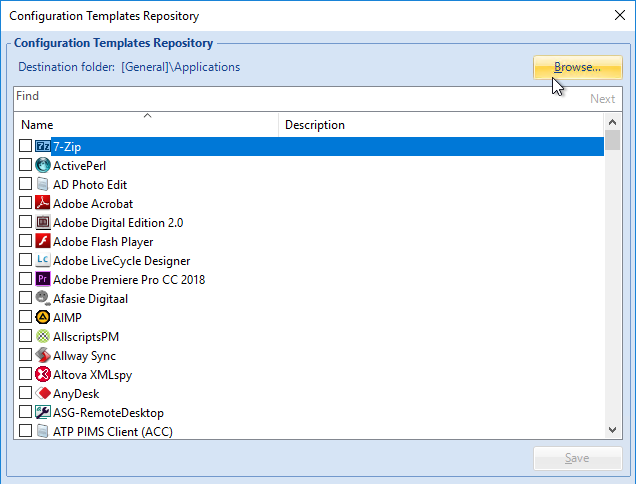Select the Afasie Digitaal entry
This screenshot has width=636, height=484.
point(90,299)
